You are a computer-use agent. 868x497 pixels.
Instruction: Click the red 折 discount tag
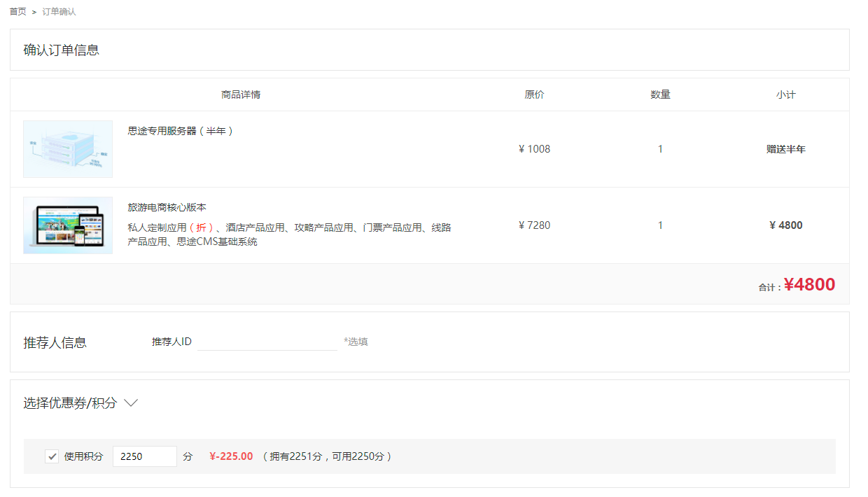[x=202, y=227]
